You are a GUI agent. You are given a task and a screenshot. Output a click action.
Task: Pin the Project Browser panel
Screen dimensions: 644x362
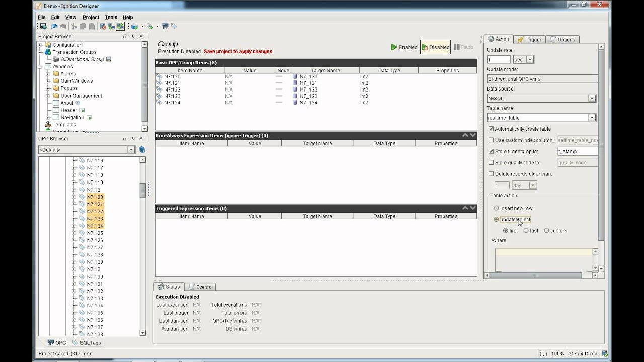pos(133,36)
